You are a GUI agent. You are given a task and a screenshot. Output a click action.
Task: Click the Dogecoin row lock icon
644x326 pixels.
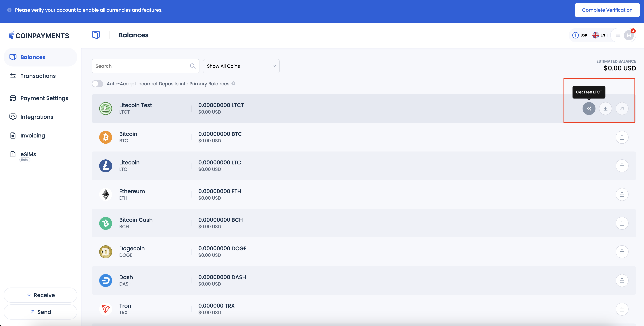pyautogui.click(x=622, y=252)
